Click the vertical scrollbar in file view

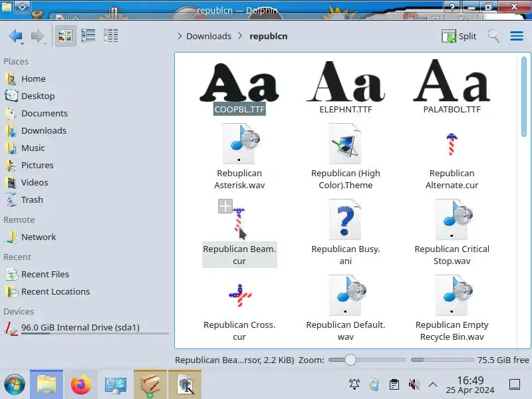pos(524,96)
